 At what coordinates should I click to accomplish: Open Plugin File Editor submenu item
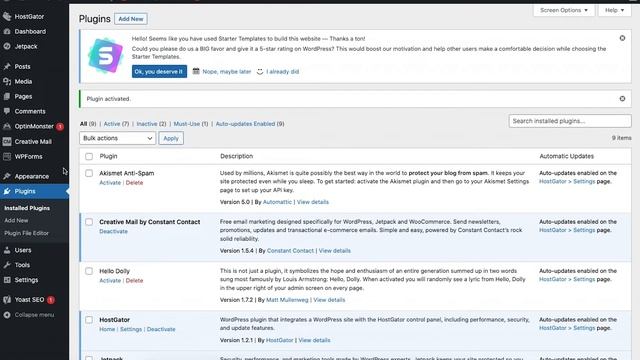(x=27, y=233)
